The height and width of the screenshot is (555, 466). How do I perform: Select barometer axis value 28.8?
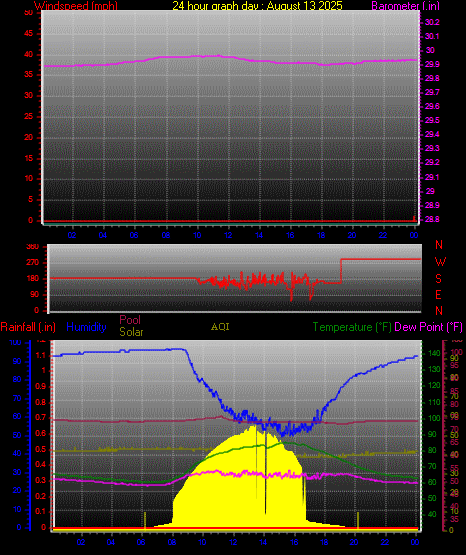coord(432,219)
